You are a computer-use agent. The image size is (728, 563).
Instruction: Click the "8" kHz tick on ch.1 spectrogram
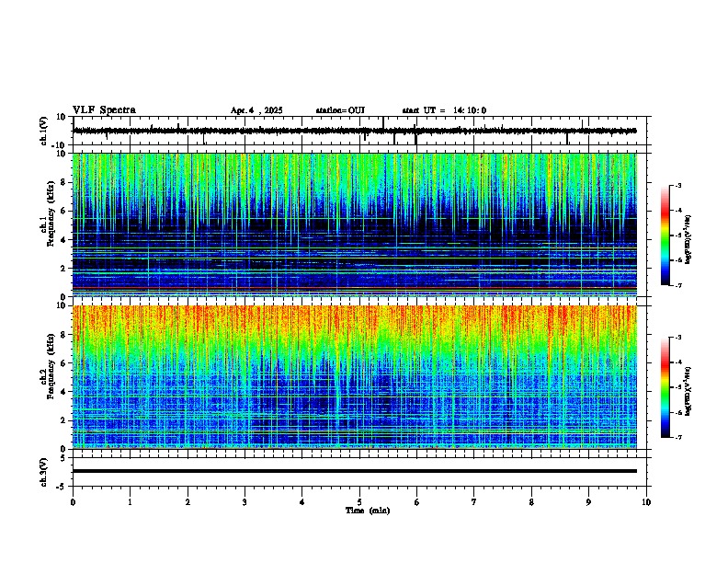63,182
